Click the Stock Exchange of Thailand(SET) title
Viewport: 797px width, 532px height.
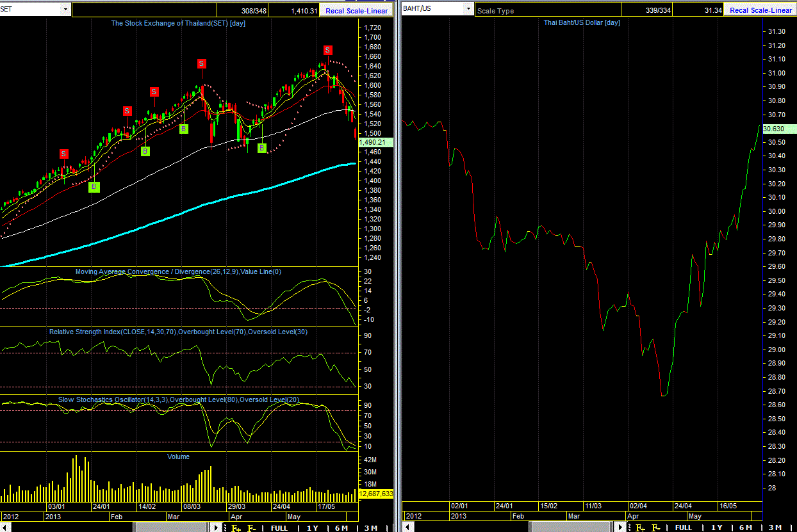[178, 23]
